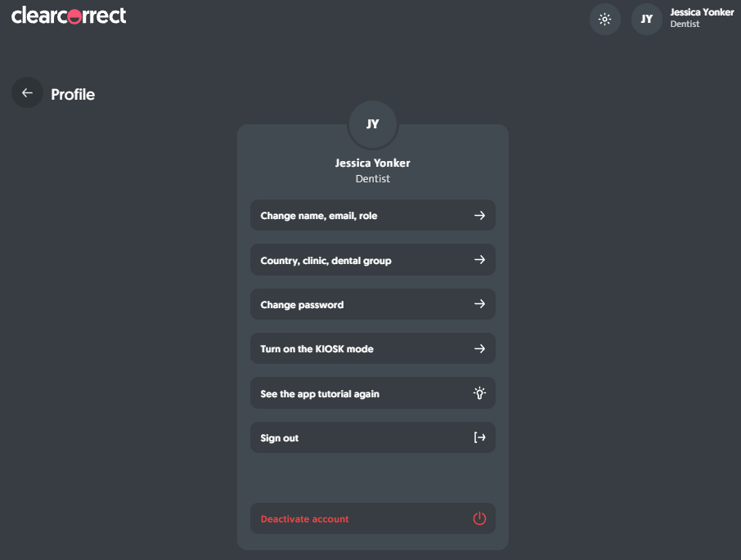
Task: Click arrow on Change name row
Action: point(479,216)
